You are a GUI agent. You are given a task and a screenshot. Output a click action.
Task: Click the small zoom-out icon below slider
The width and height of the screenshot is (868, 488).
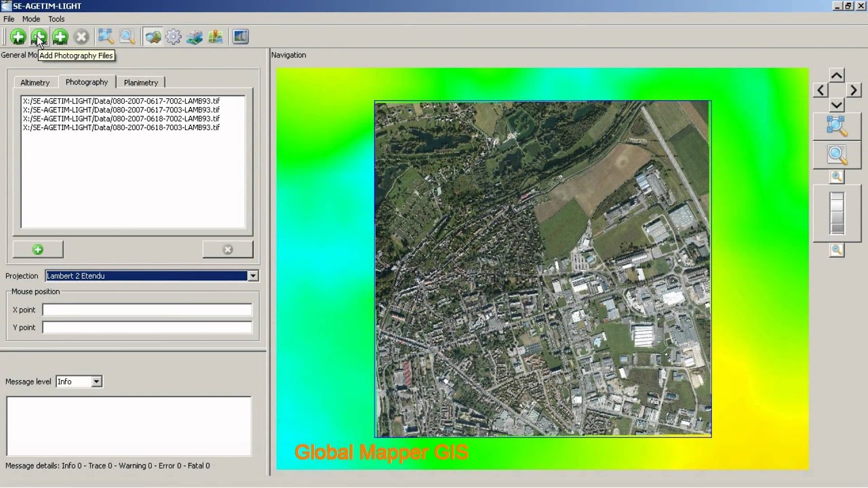[x=837, y=250]
